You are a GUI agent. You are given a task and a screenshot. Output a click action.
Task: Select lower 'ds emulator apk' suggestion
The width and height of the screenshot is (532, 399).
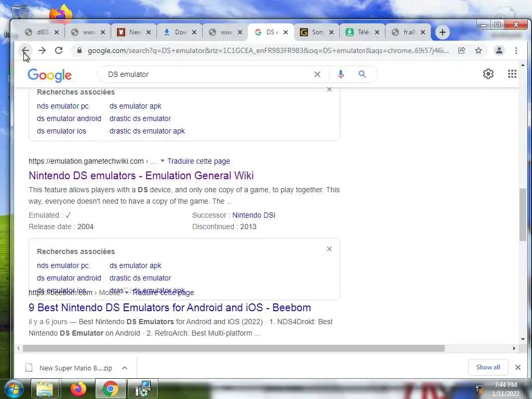click(x=136, y=265)
